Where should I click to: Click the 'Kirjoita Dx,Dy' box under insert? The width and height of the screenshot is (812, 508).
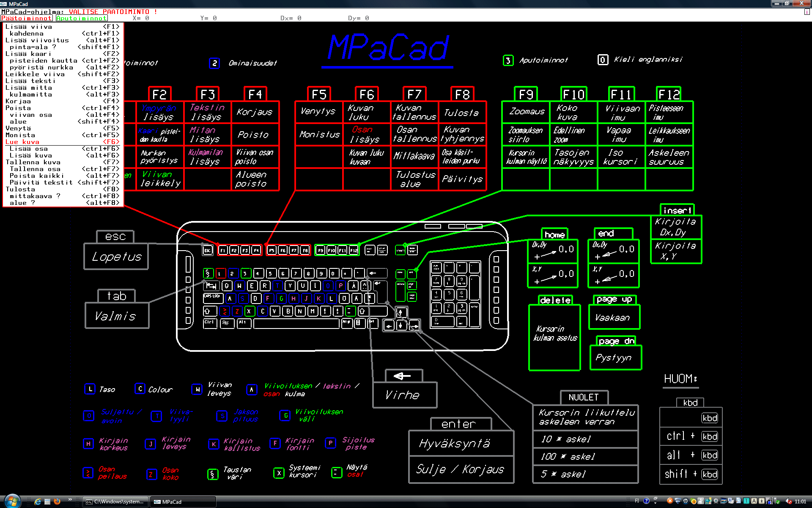click(x=676, y=227)
